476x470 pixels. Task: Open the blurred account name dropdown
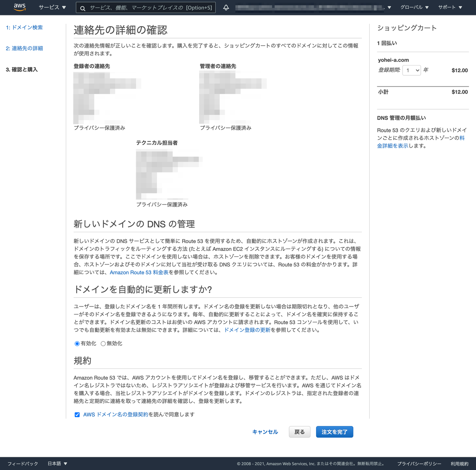click(x=313, y=8)
